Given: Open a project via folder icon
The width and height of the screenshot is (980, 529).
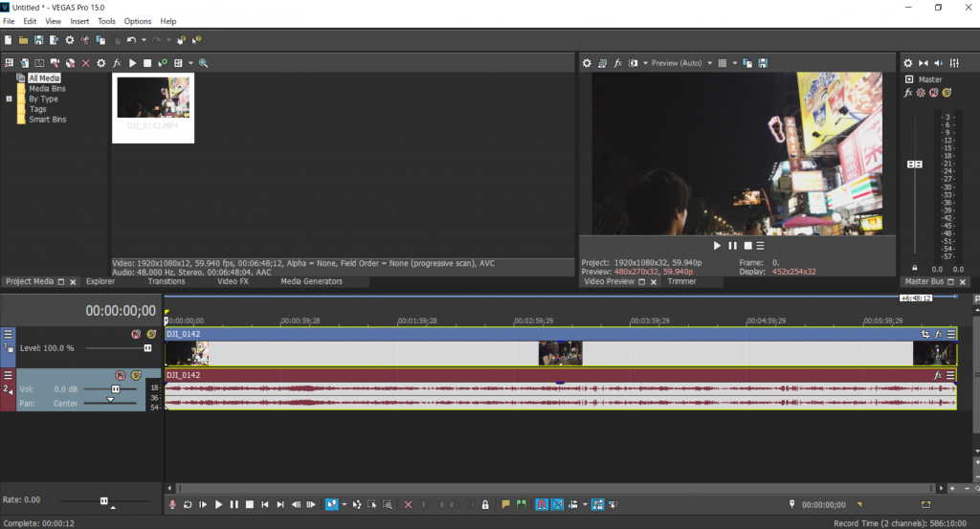Looking at the screenshot, I should tap(23, 40).
